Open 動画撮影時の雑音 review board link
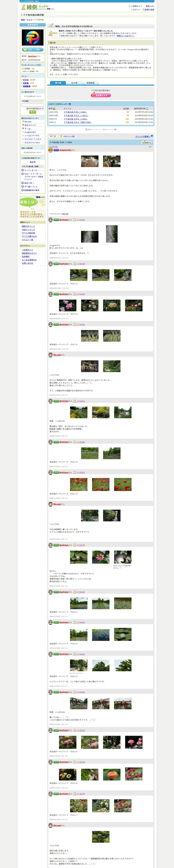Image resolution: width=174 pixels, height=868 pixels. [x=32, y=190]
